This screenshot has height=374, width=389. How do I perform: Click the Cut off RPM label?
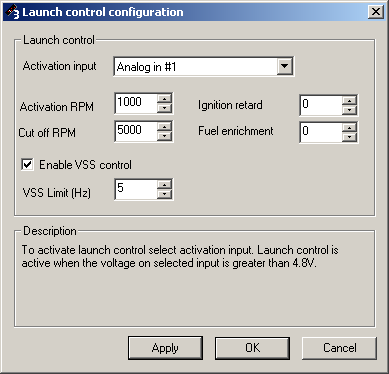[x=47, y=133]
